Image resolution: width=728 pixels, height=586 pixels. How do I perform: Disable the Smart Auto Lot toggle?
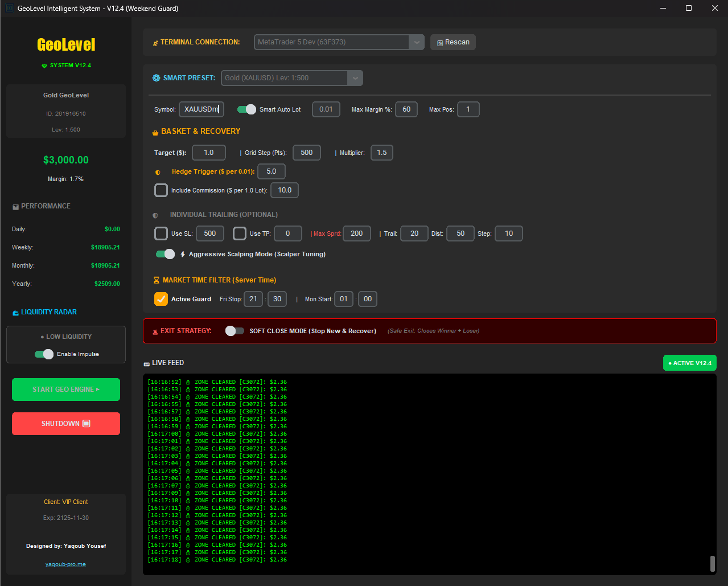246,109
